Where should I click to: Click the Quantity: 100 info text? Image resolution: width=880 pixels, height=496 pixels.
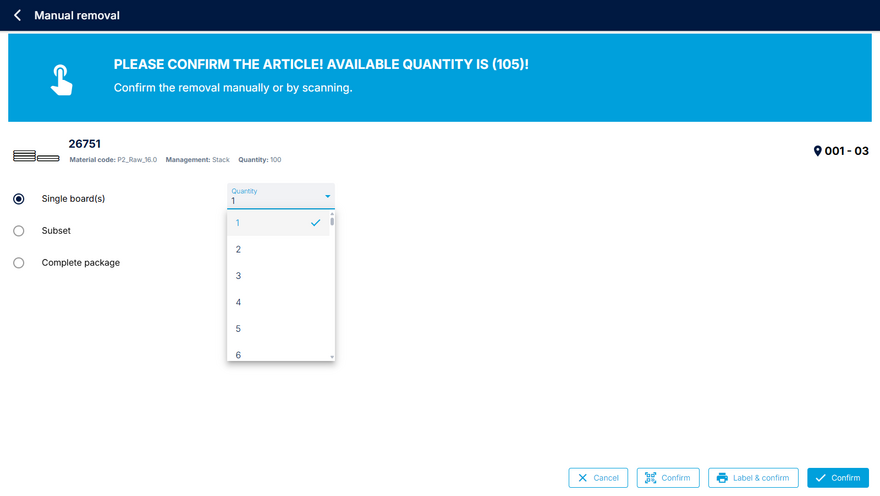coord(260,160)
